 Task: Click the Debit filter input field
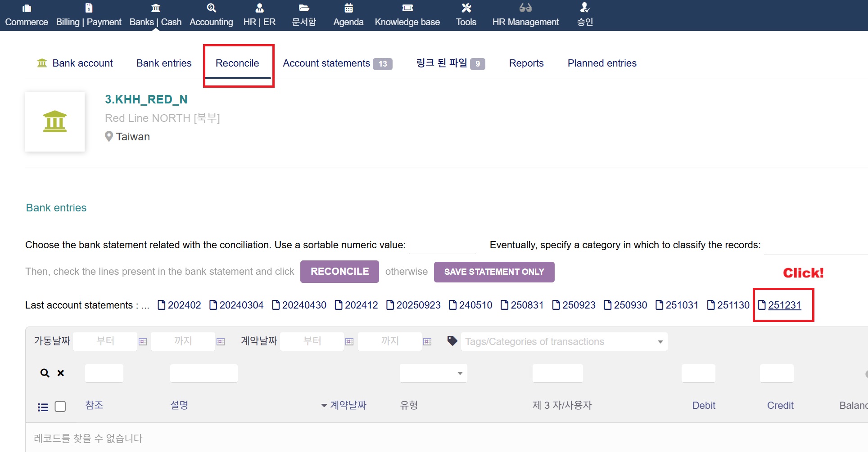coord(698,373)
